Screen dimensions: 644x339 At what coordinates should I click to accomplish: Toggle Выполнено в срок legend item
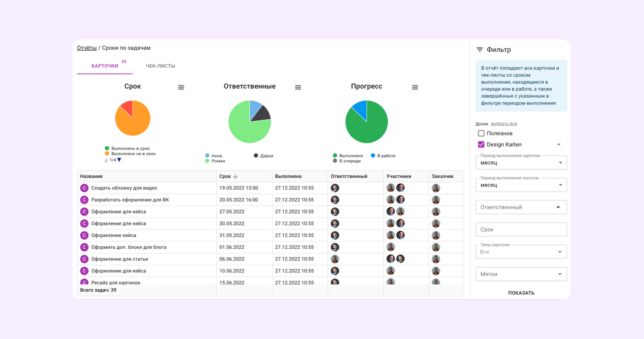127,148
